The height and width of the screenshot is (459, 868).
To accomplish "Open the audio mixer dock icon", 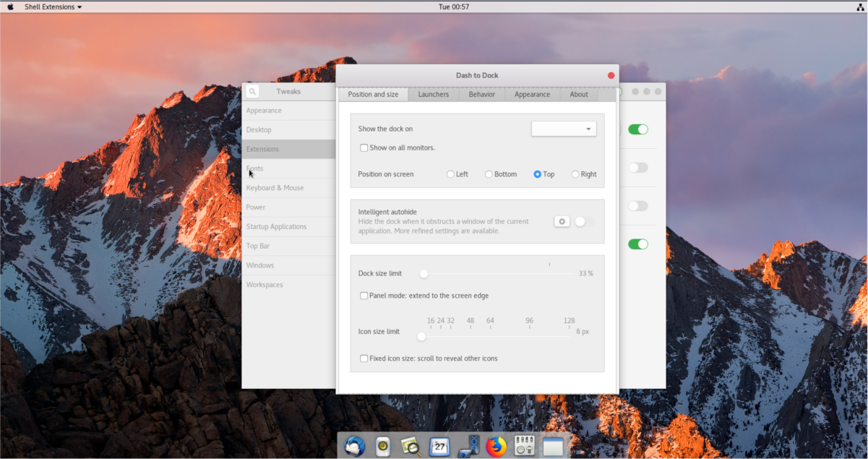I will pyautogui.click(x=524, y=446).
